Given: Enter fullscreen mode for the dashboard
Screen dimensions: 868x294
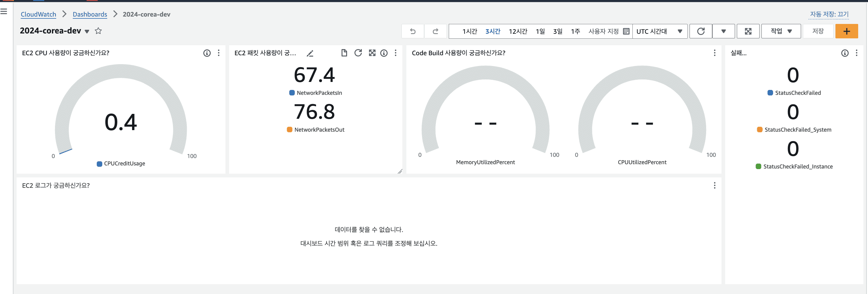Looking at the screenshot, I should (748, 31).
